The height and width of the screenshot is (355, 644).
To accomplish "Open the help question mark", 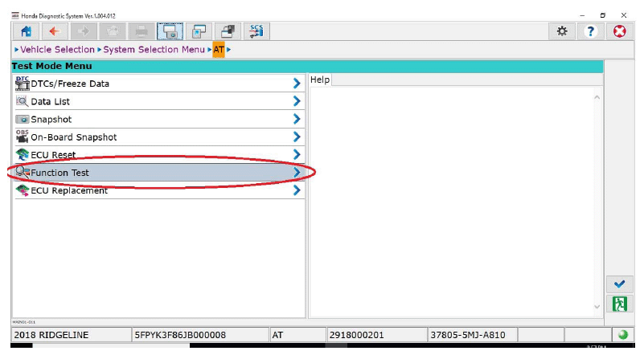I will click(x=591, y=31).
